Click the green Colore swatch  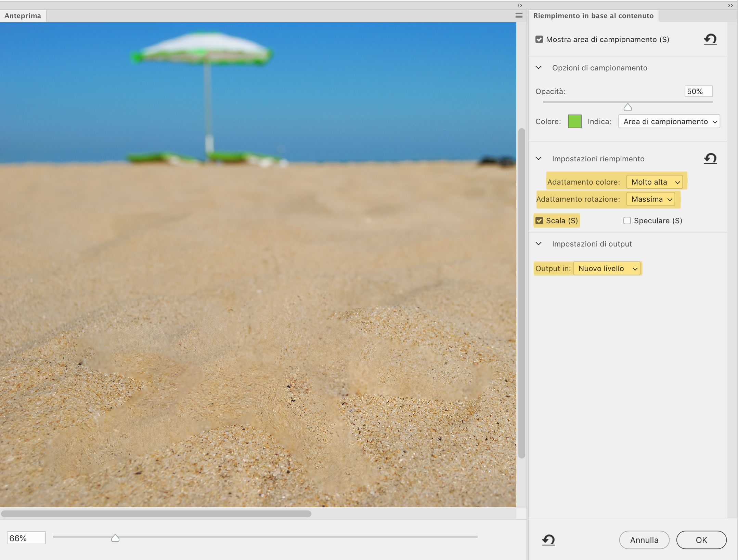[574, 121]
